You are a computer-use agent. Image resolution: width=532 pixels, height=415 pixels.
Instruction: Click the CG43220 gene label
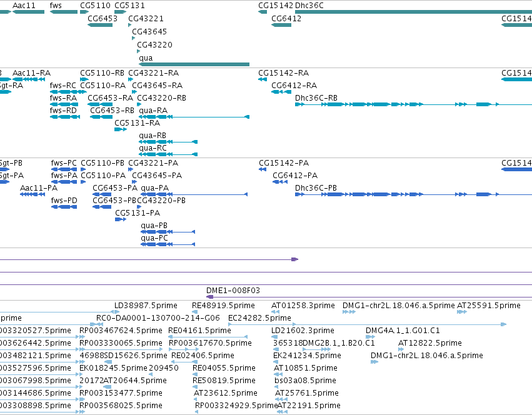click(154, 45)
